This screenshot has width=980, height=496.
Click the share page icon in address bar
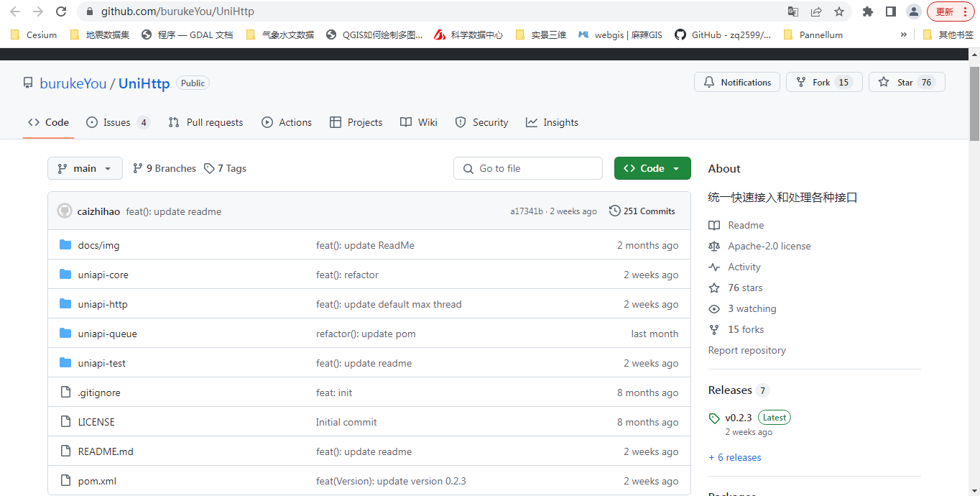[x=816, y=12]
